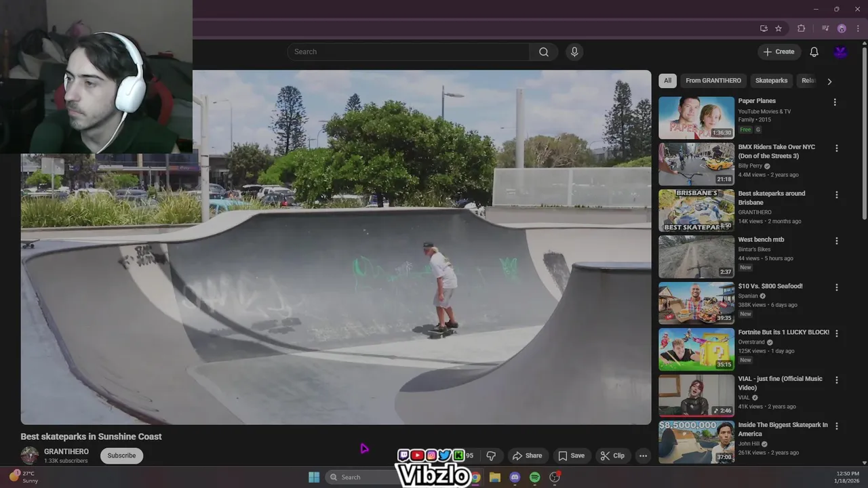Open the 'Paper Planes' title link
Viewport: 868px width, 488px height.
point(757,101)
